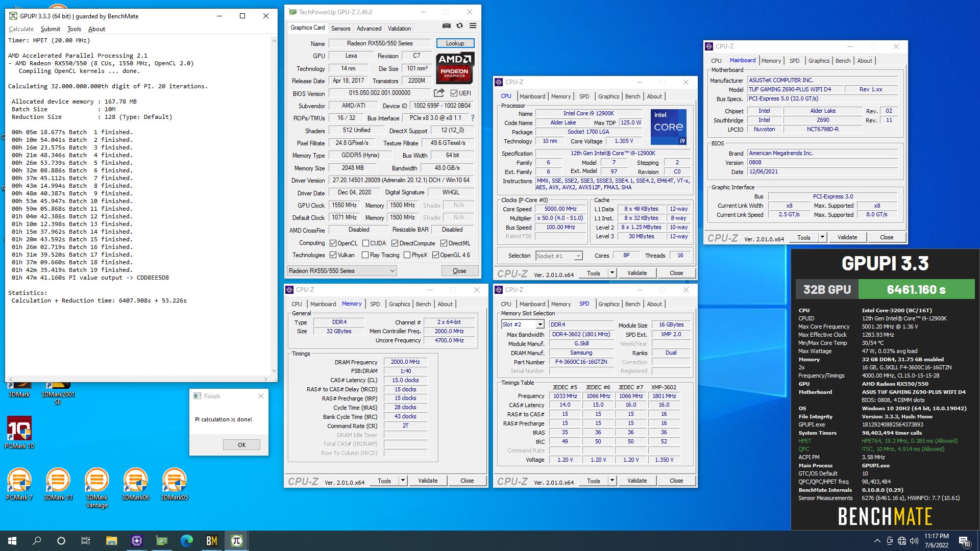The width and height of the screenshot is (980, 551).
Task: Open Task View from taskbar
Action: point(86,541)
